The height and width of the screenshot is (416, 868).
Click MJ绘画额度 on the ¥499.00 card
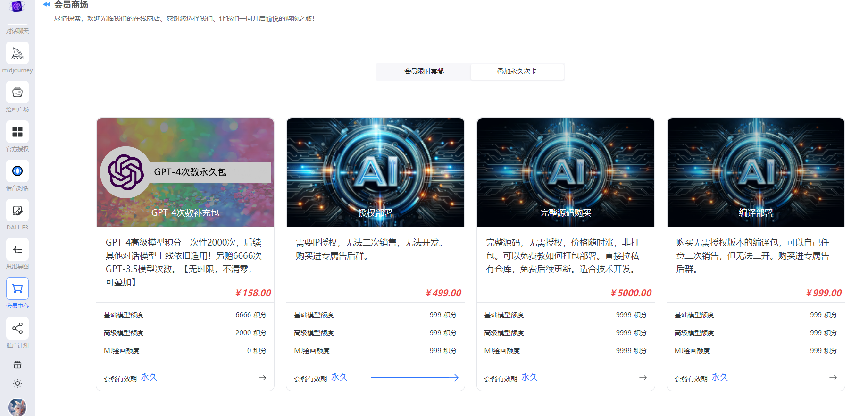pyautogui.click(x=312, y=351)
